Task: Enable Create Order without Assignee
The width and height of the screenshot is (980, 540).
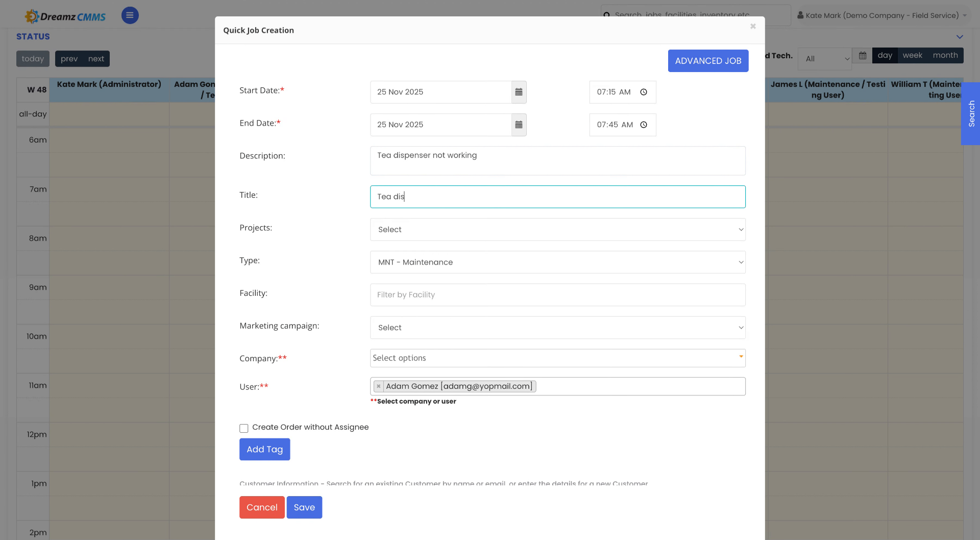Action: click(244, 428)
